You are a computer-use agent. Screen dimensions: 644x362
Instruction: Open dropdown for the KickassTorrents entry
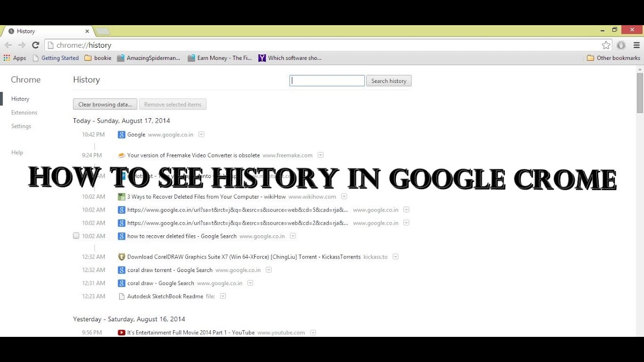pos(395,256)
